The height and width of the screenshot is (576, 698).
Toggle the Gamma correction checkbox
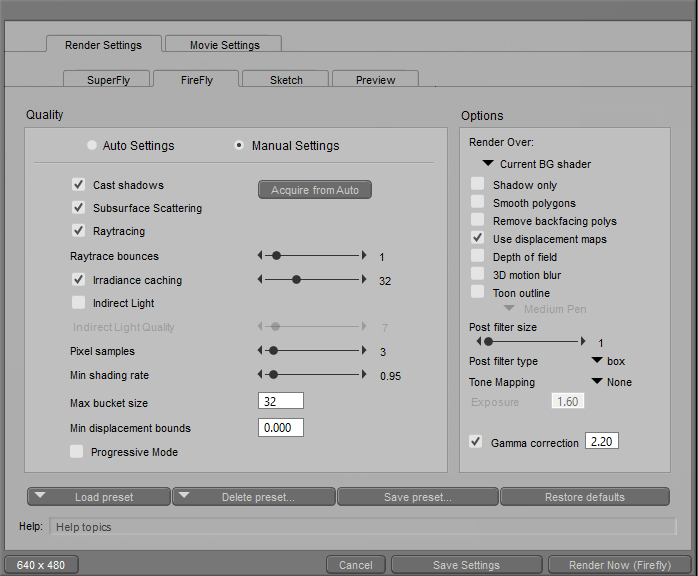(x=476, y=442)
